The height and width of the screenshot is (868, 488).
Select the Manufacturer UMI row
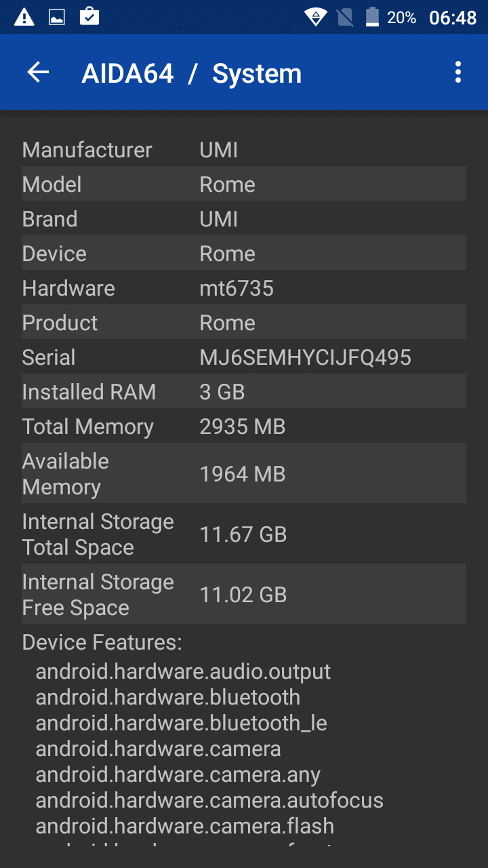pyautogui.click(x=243, y=149)
